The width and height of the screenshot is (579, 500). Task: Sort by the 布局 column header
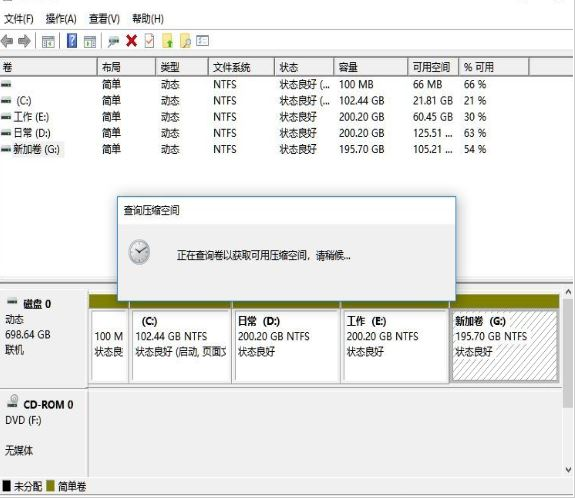(127, 67)
